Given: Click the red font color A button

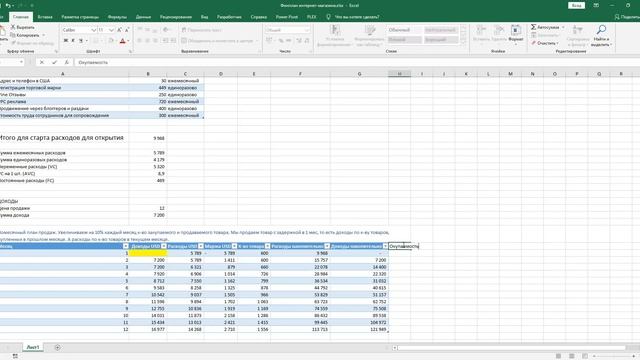Looking at the screenshot, I should (122, 41).
